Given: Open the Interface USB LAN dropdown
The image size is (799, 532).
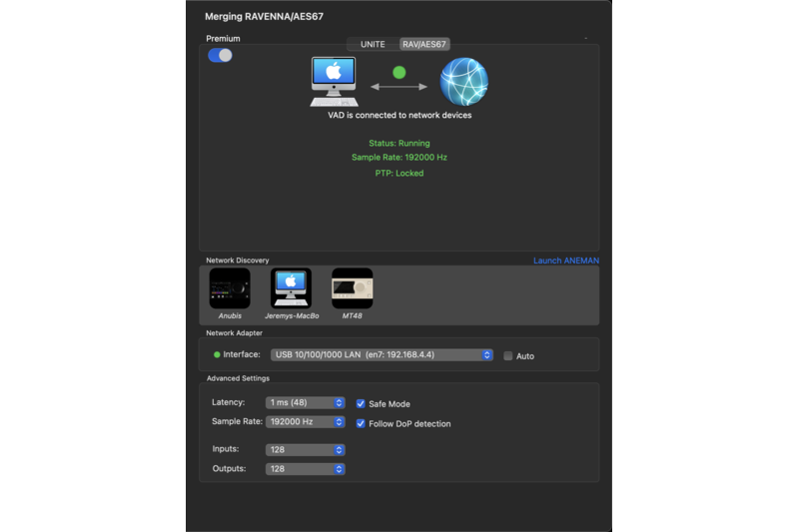Looking at the screenshot, I should (382, 355).
